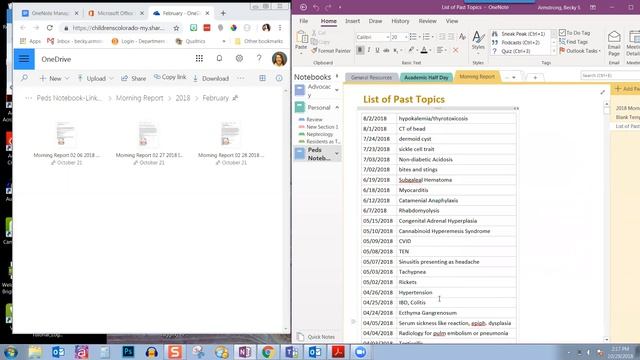
Task: Open the Outlook Tasks dropdown
Action: coord(599,51)
